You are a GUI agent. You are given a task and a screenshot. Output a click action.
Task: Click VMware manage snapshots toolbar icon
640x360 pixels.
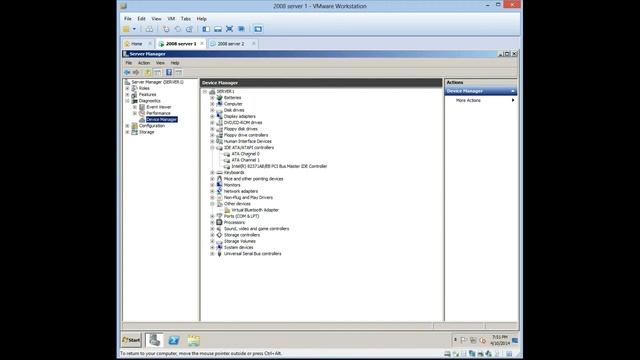tap(189, 29)
